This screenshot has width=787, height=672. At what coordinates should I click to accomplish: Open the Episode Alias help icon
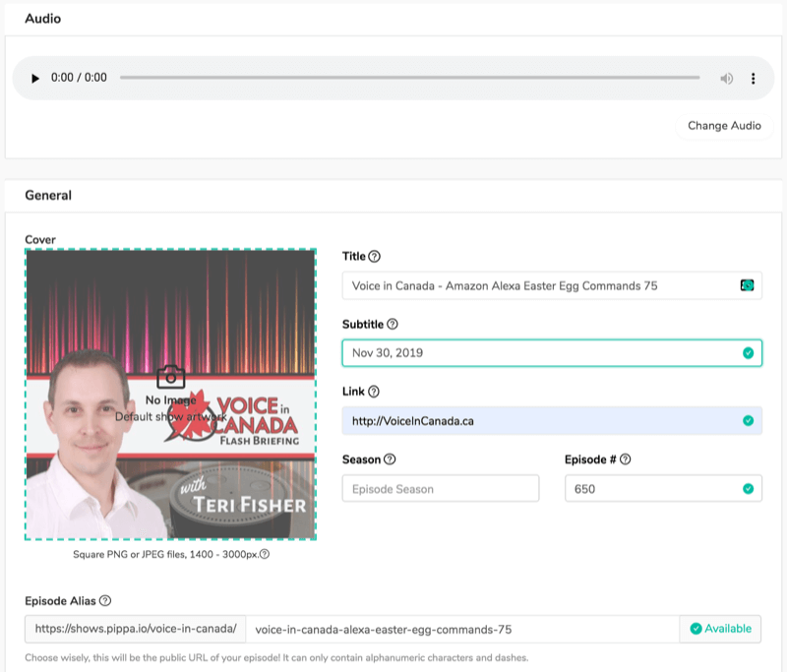(x=105, y=601)
